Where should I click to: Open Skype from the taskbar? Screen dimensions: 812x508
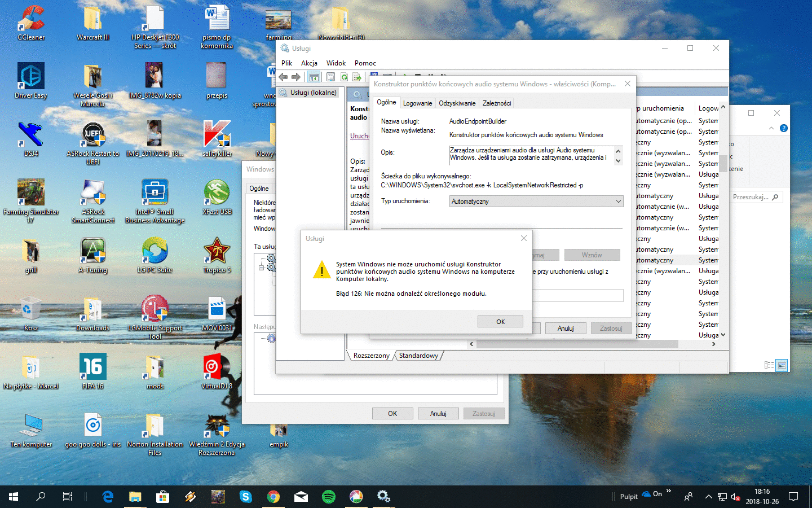coord(246,497)
